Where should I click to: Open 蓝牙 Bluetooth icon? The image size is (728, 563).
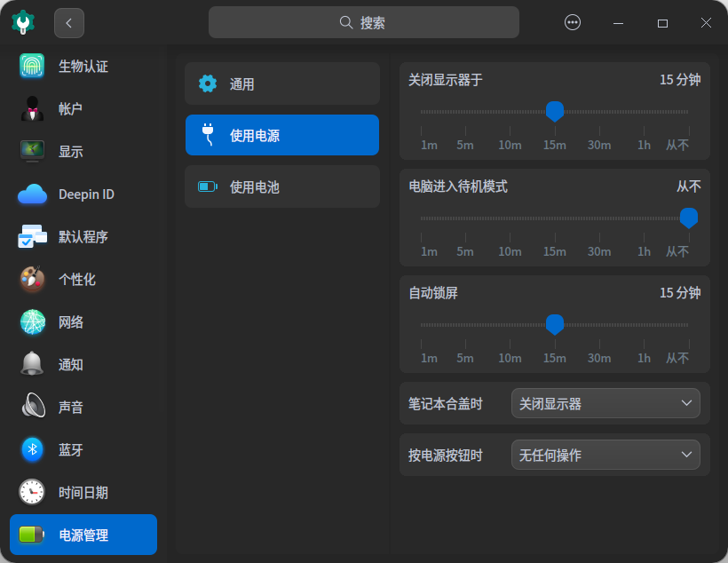33,449
